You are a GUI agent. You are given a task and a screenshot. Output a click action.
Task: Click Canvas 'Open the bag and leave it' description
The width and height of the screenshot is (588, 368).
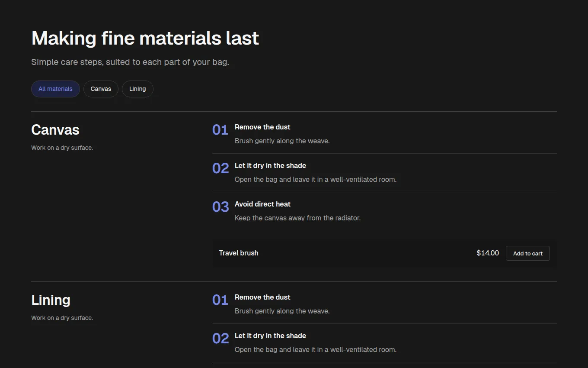click(316, 179)
